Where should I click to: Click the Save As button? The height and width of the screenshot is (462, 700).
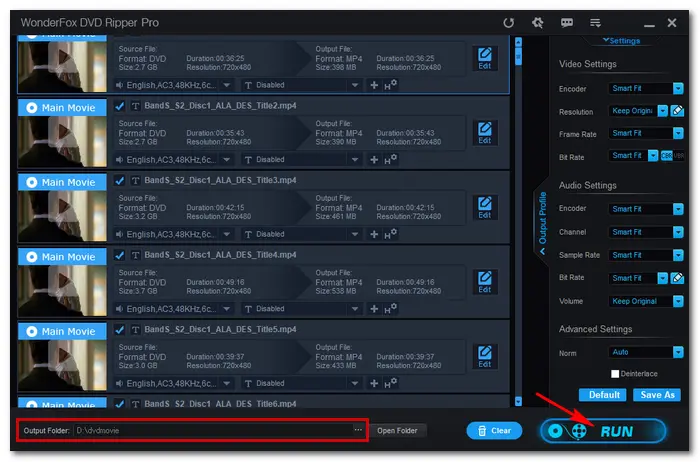657,395
